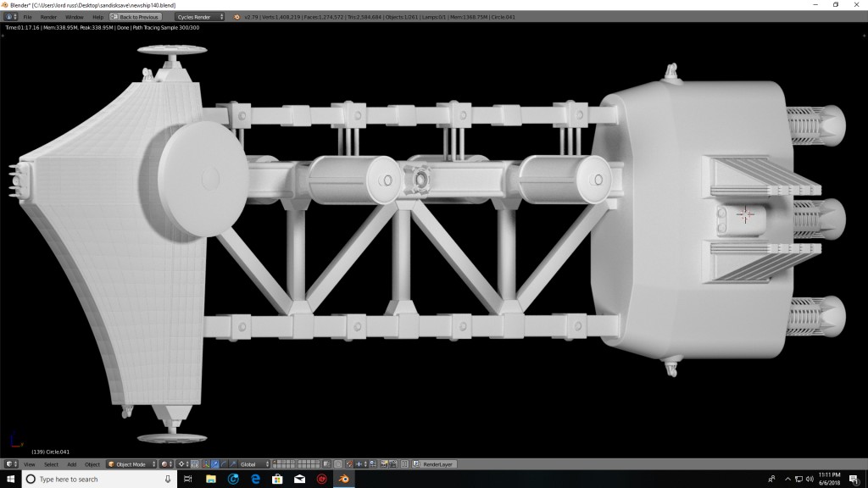
Task: Open the Render menu
Action: [48, 16]
